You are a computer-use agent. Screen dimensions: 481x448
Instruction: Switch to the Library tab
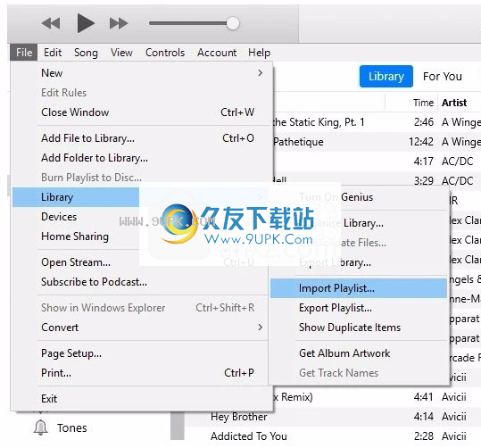tap(386, 77)
